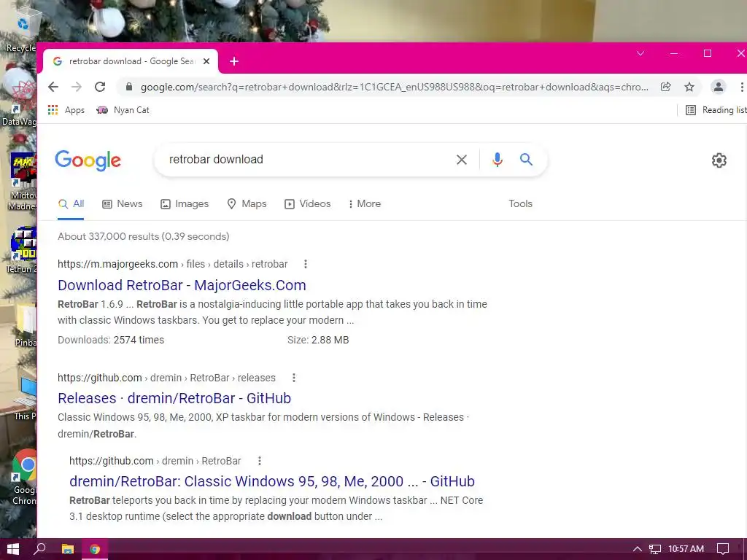This screenshot has width=747, height=560.
Task: Select the All results tab
Action: (x=71, y=204)
